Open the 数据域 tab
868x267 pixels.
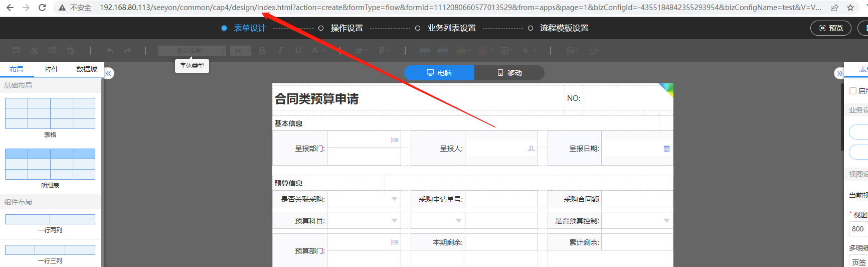pyautogui.click(x=87, y=69)
